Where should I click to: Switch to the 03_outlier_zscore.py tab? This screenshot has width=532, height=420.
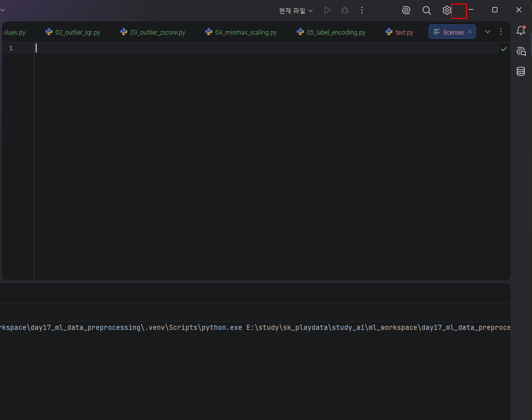[x=153, y=32]
